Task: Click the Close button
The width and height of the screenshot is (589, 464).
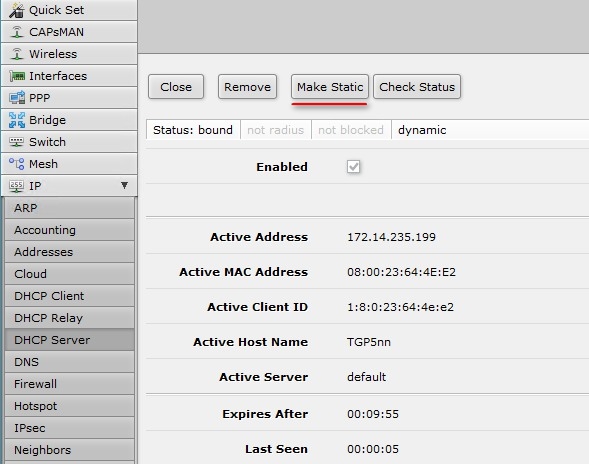Action: click(176, 87)
